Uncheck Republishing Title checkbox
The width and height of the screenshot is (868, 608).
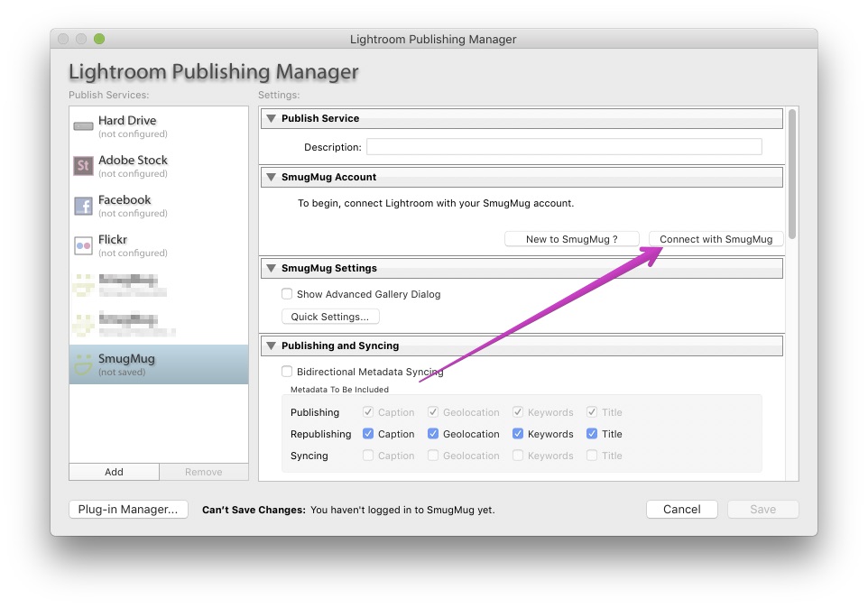(x=592, y=434)
